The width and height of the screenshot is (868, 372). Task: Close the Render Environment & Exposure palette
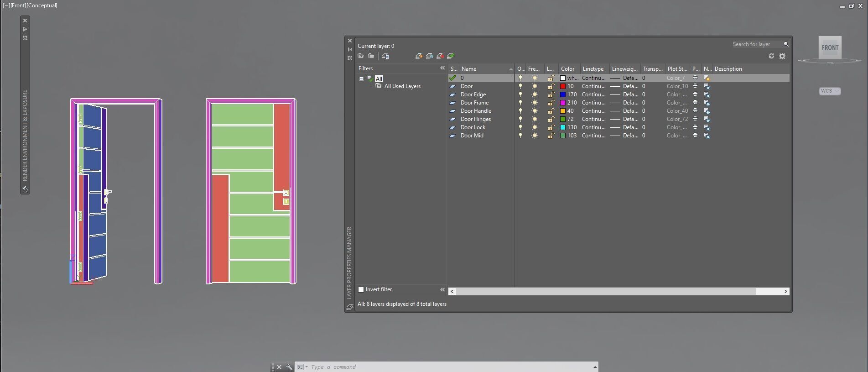25,21
